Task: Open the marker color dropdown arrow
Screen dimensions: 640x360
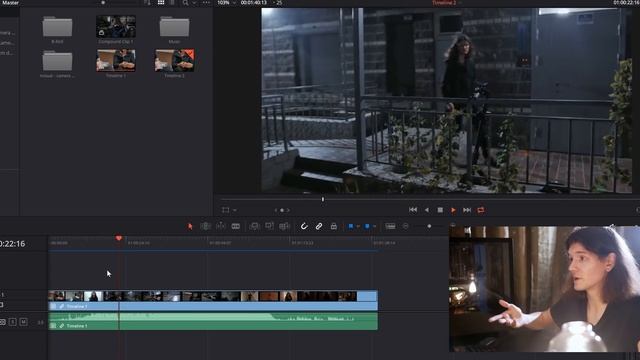Action: [x=374, y=227]
